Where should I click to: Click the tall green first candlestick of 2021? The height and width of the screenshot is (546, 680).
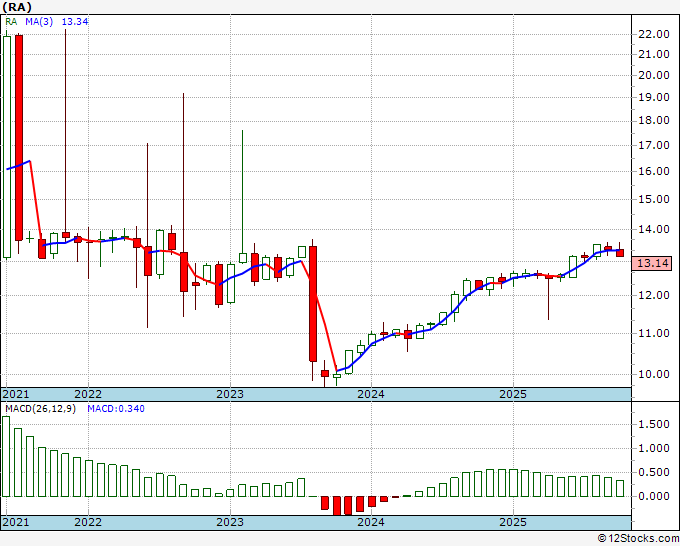tap(7, 147)
